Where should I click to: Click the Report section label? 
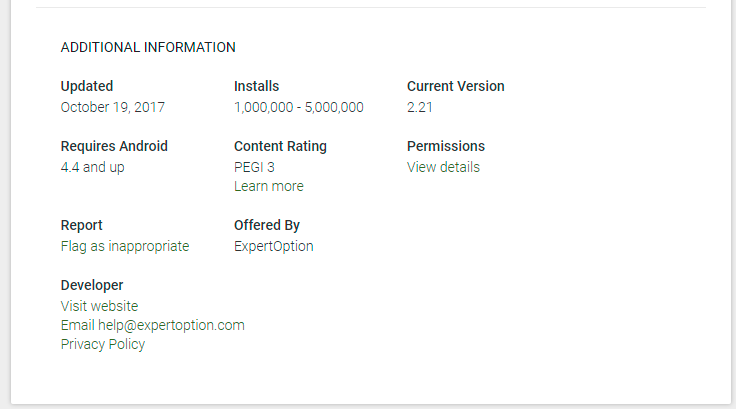click(81, 225)
